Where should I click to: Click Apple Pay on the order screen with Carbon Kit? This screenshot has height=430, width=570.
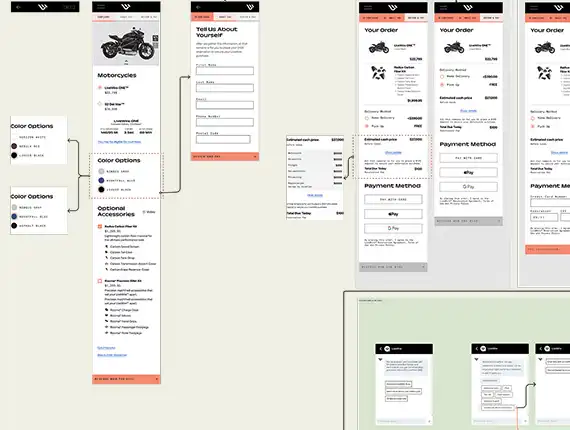393,214
